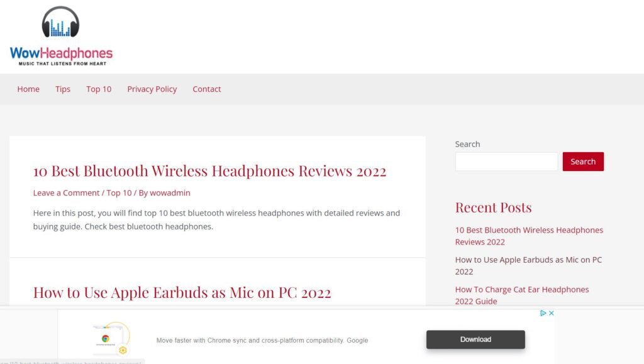Select Top 10 in the navigation bar

click(99, 89)
